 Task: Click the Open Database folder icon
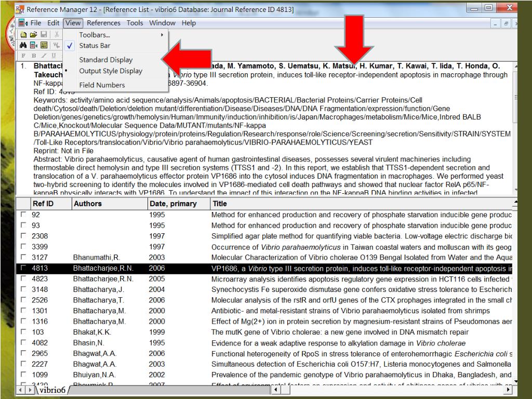point(33,34)
